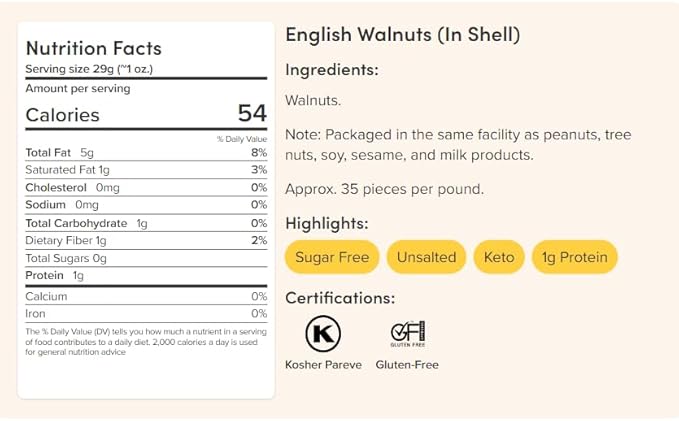Click the Keto highlight badge
The image size is (679, 421).
[x=499, y=257]
